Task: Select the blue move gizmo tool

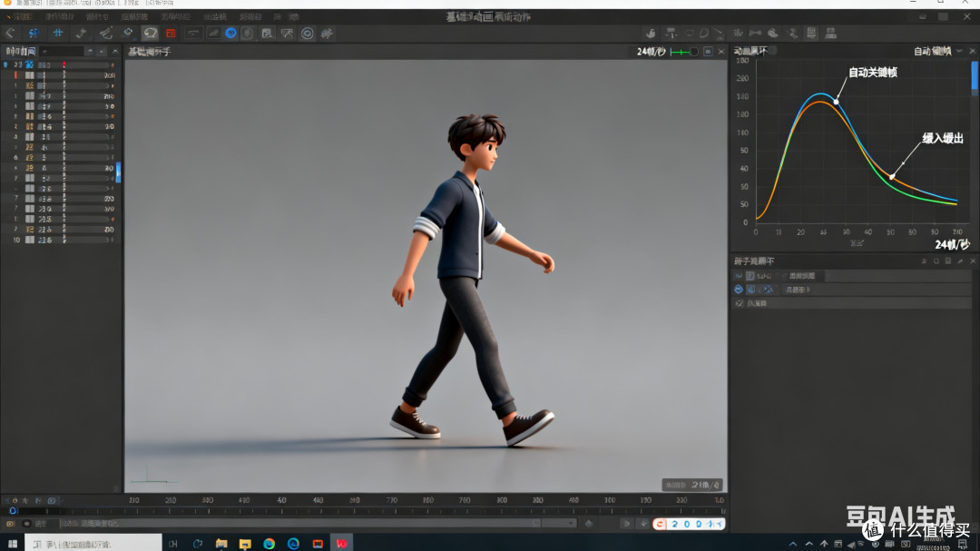Action: click(34, 34)
